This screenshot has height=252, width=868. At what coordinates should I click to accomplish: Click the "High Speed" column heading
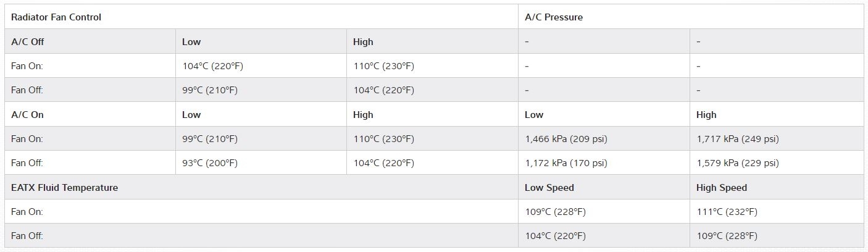(722, 188)
